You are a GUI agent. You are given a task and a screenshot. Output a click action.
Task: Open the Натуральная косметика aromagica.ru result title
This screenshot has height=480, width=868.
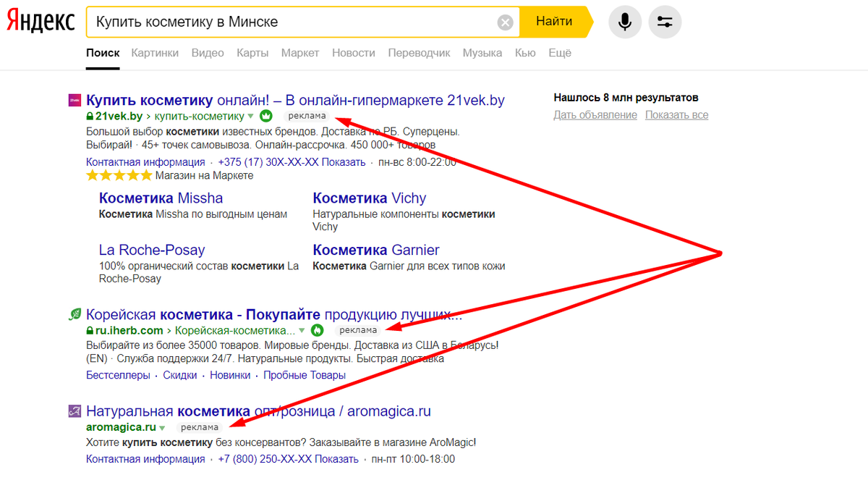pos(258,411)
